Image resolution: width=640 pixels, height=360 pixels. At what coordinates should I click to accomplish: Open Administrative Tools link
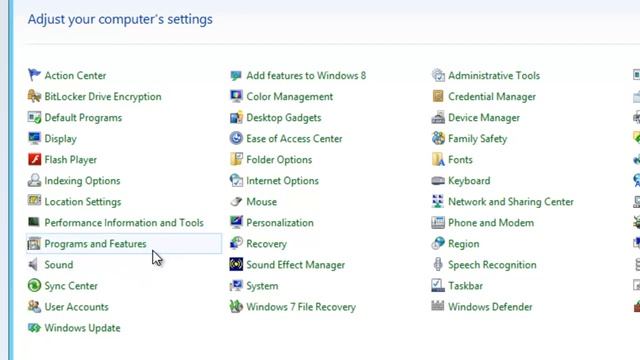tap(494, 76)
